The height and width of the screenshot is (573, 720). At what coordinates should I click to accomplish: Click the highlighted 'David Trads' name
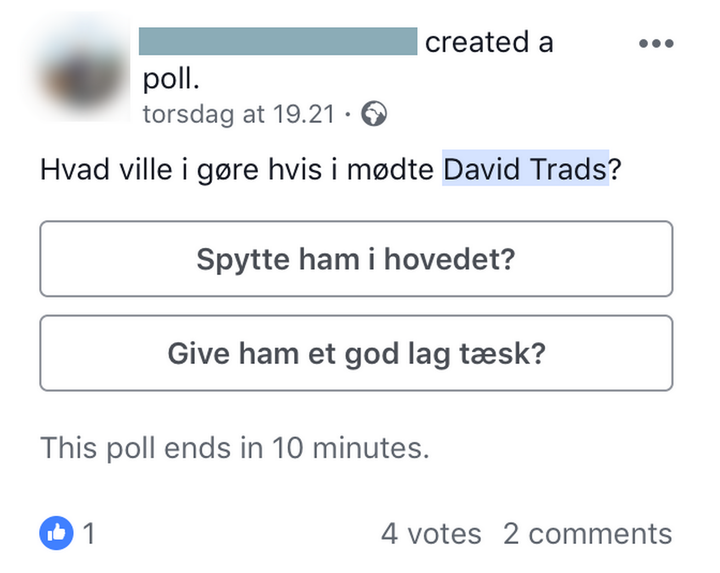(x=525, y=169)
